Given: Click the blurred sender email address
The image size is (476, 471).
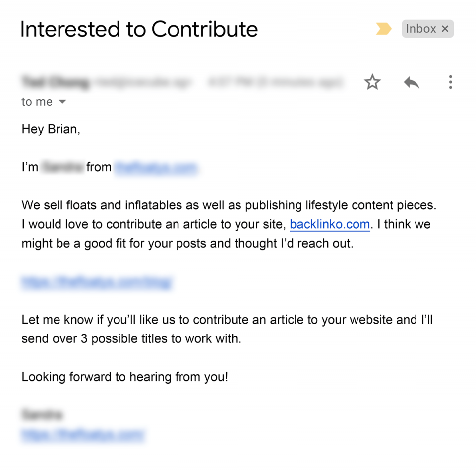Looking at the screenshot, I should click(143, 82).
